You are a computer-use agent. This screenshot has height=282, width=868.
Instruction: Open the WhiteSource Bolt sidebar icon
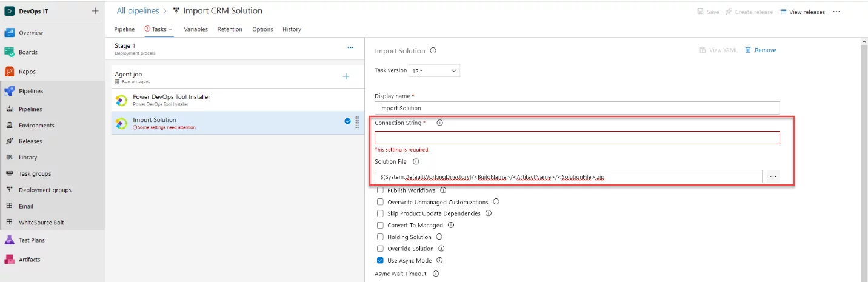point(9,223)
